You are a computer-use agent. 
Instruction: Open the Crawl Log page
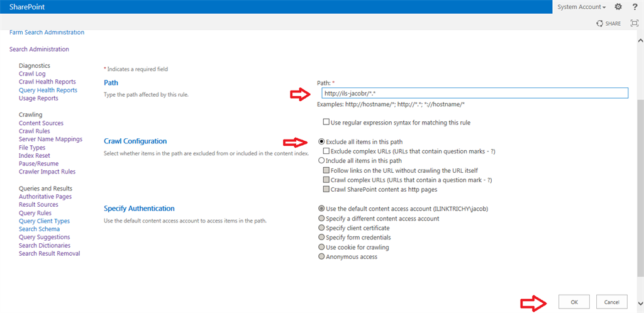pyautogui.click(x=32, y=74)
